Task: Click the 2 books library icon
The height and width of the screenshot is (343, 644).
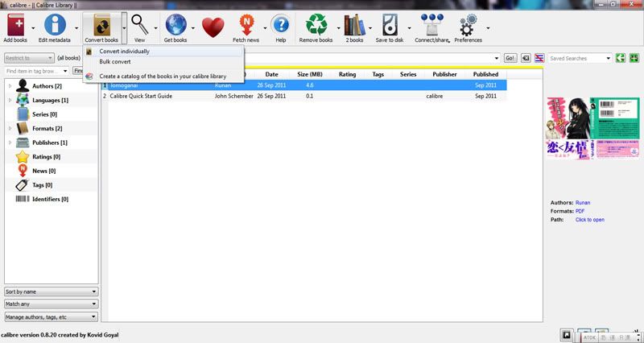Action: tap(354, 25)
